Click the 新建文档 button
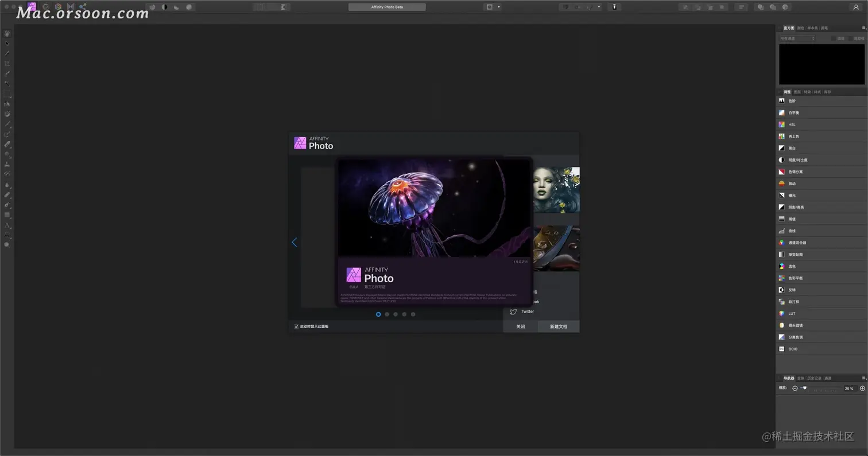 pyautogui.click(x=559, y=326)
